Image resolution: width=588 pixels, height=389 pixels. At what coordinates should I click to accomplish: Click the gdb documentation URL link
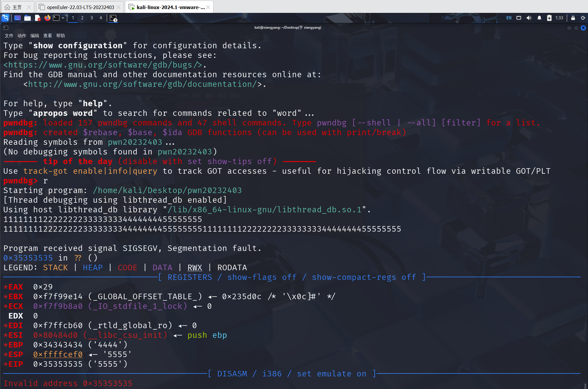click(x=142, y=84)
